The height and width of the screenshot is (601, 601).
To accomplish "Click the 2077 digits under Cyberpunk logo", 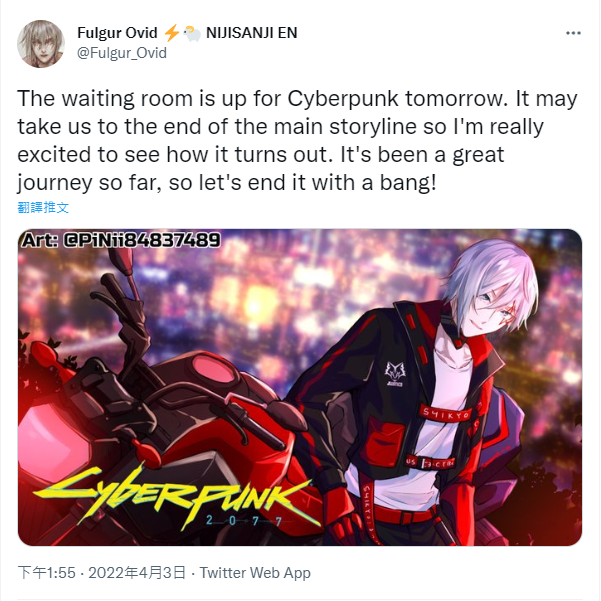I will point(244,521).
